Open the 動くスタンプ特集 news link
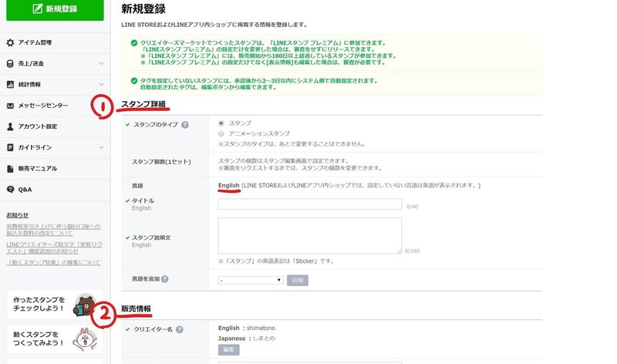 (x=53, y=262)
